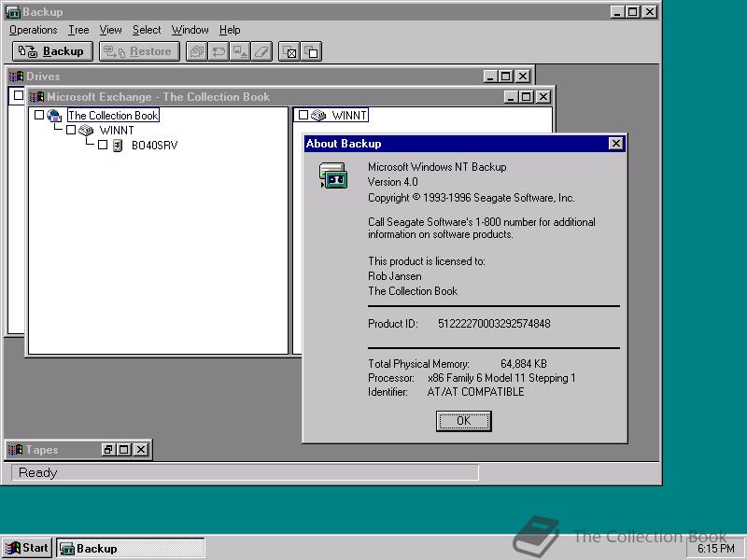Open the Select menu

pos(147,30)
